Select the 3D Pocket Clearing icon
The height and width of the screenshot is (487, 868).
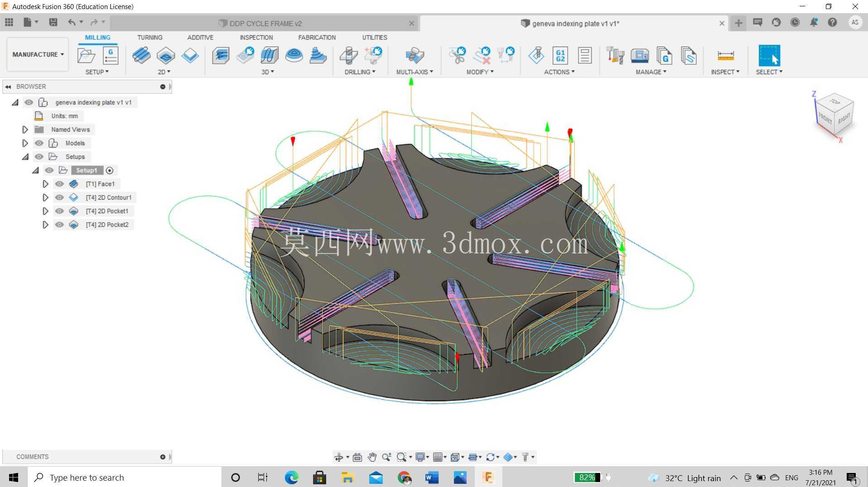tap(246, 56)
